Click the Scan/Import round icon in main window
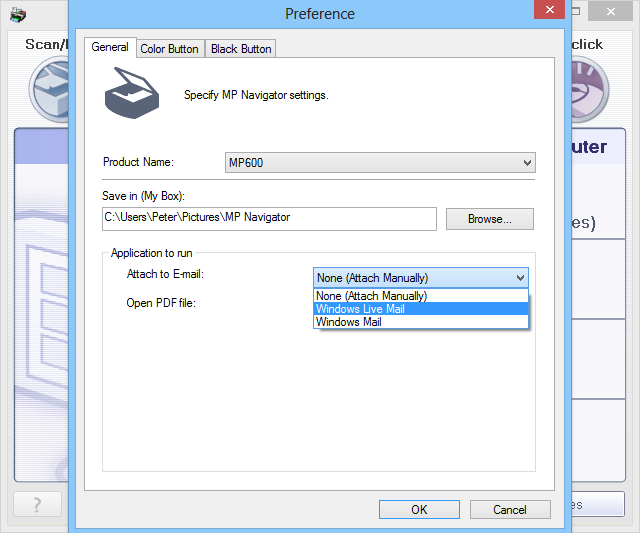This screenshot has width=640, height=533. 49,89
